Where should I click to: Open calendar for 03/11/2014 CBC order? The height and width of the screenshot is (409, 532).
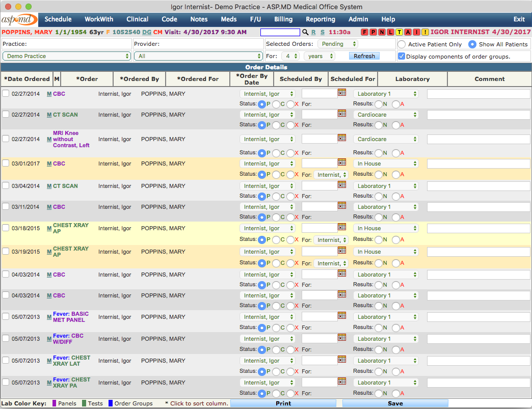click(342, 205)
